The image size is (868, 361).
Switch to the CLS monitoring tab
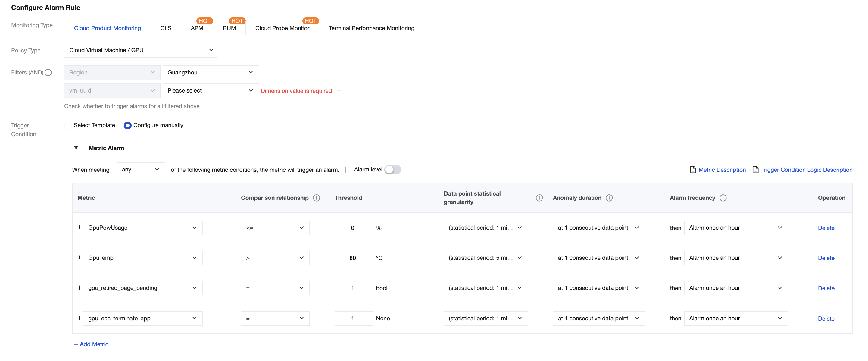coord(166,28)
